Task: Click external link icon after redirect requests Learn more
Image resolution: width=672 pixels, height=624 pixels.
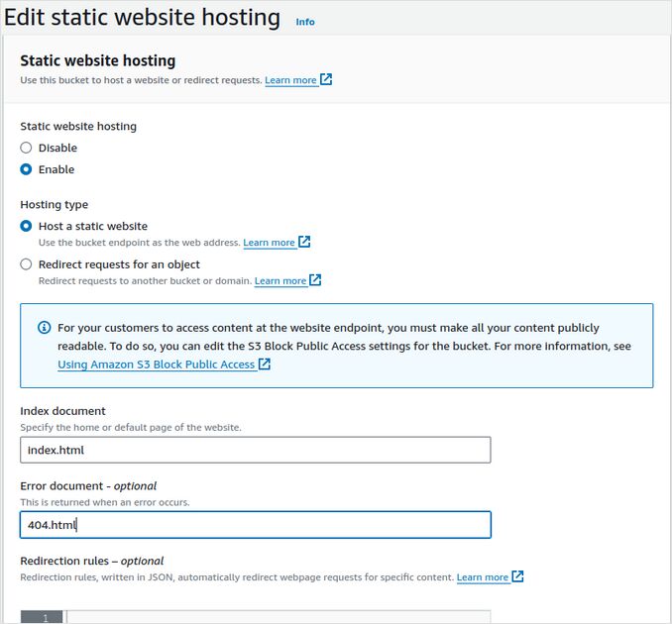Action: pos(316,280)
